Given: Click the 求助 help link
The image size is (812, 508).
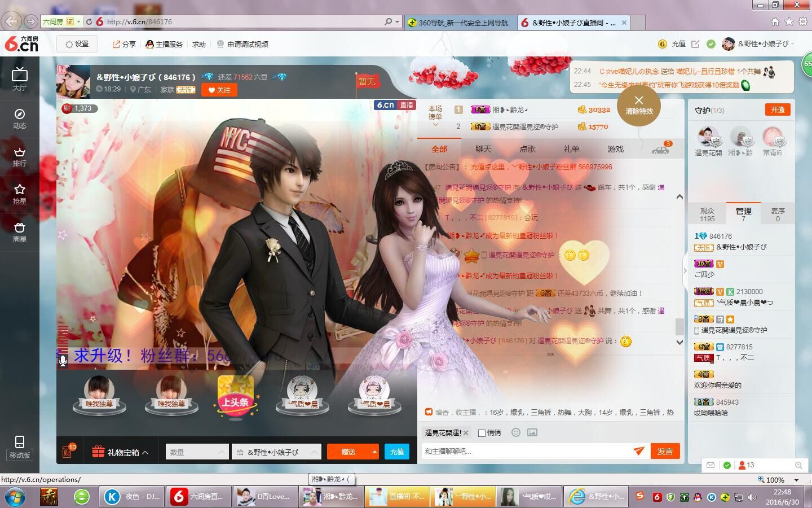Looking at the screenshot, I should coord(199,44).
